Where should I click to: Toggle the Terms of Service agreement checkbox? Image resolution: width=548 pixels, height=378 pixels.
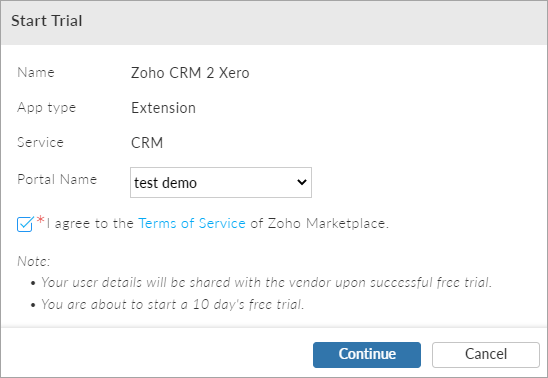pyautogui.click(x=25, y=224)
